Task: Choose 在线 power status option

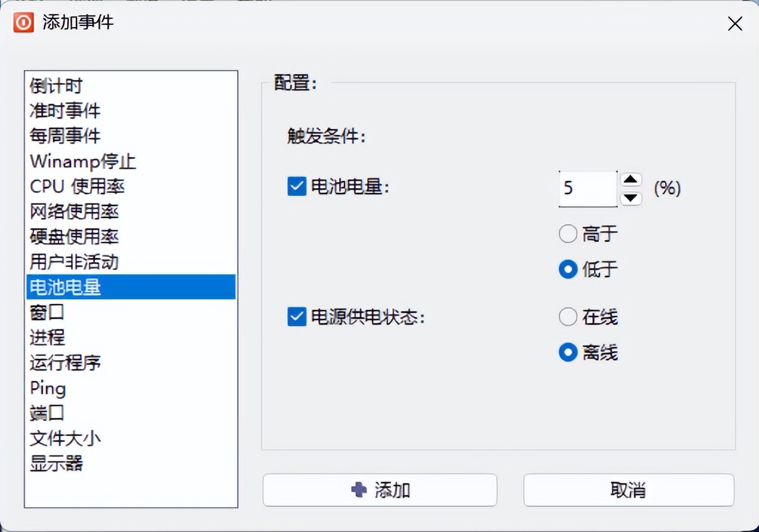Action: (x=568, y=317)
